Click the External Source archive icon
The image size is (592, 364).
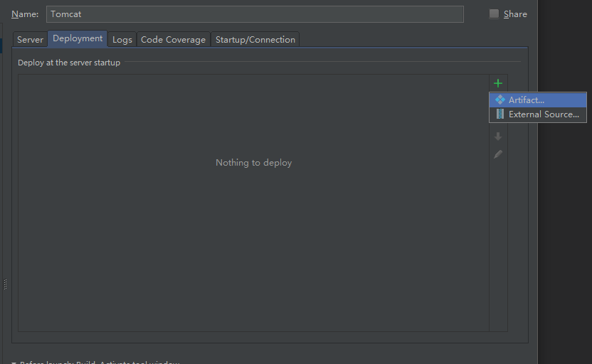(x=500, y=114)
